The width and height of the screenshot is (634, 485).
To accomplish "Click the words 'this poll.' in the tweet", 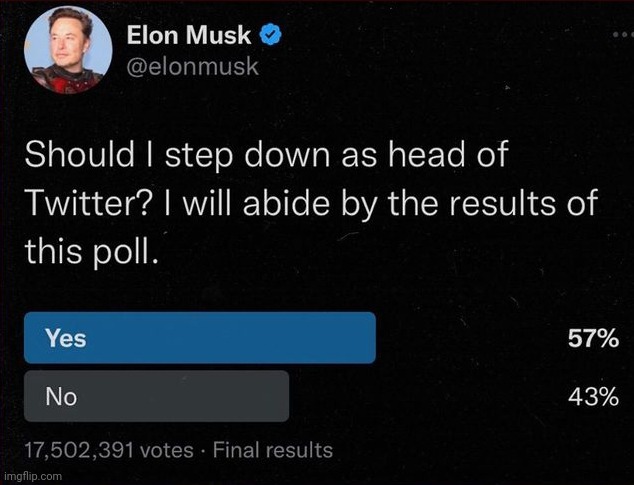I will [x=90, y=251].
